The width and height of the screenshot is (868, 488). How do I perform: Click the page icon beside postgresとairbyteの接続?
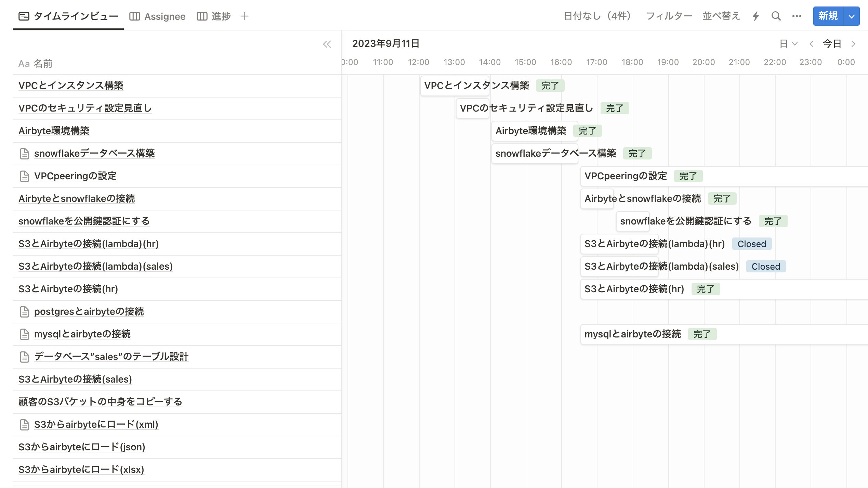point(25,312)
